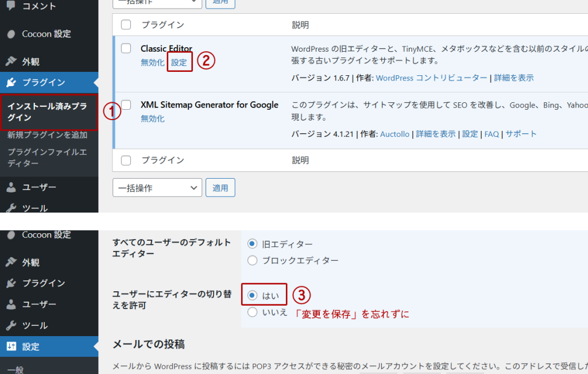Open ツール menu on the editor settings screen
This screenshot has height=374, width=588.
click(35, 325)
